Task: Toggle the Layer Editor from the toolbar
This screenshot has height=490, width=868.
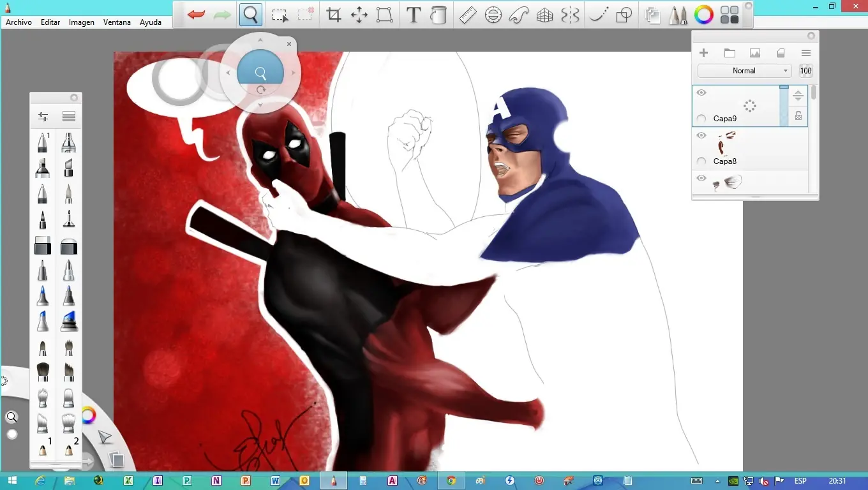Action: click(652, 15)
